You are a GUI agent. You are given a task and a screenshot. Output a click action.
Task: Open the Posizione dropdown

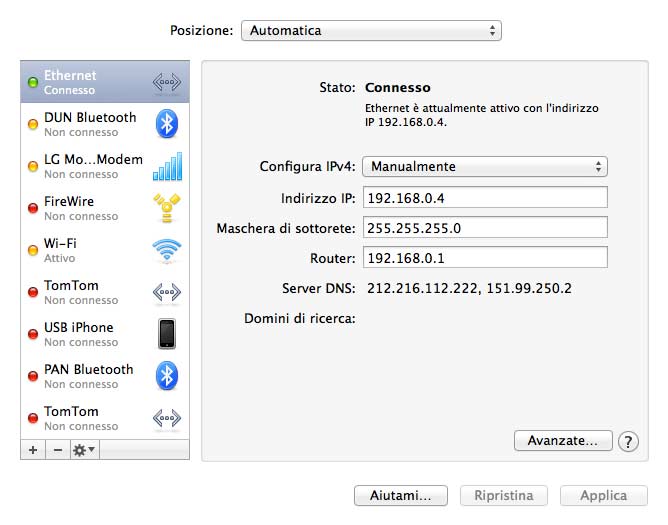(x=371, y=31)
